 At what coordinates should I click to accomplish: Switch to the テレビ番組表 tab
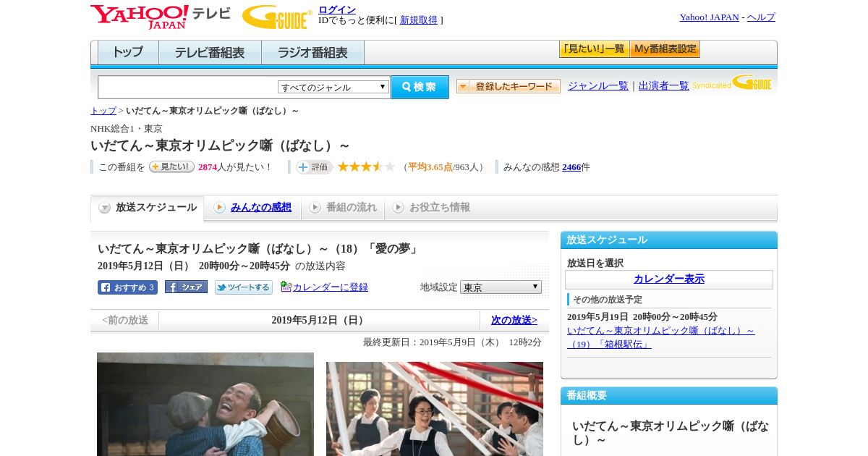(210, 53)
